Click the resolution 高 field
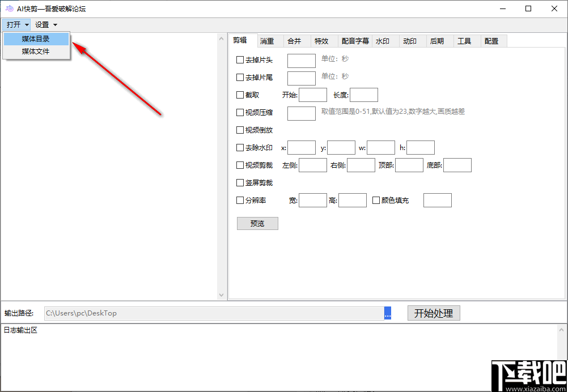The image size is (568, 392). click(x=353, y=200)
